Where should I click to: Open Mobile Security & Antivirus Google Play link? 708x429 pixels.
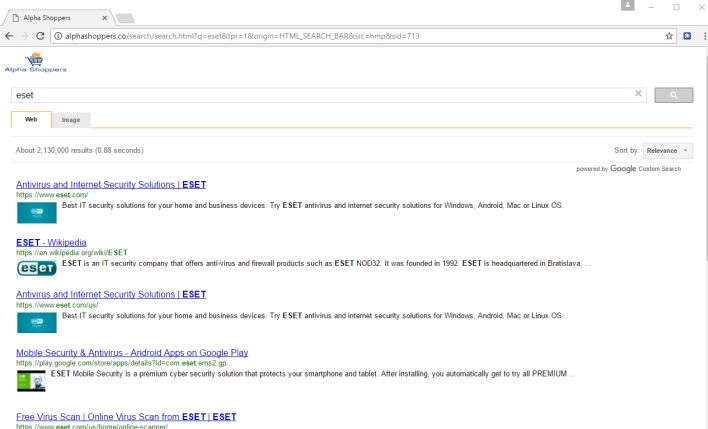(x=132, y=353)
